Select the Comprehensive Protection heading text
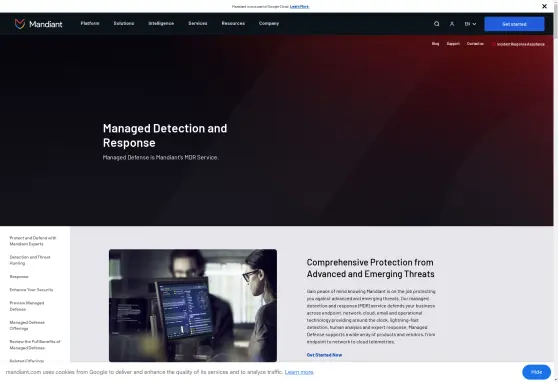The height and width of the screenshot is (382, 558). point(370,268)
